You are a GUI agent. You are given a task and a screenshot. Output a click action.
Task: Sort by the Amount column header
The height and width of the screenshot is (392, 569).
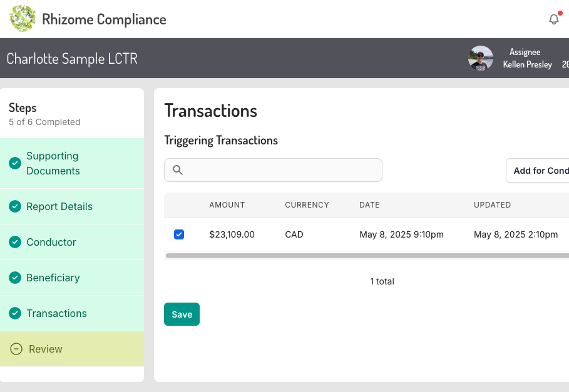(227, 205)
